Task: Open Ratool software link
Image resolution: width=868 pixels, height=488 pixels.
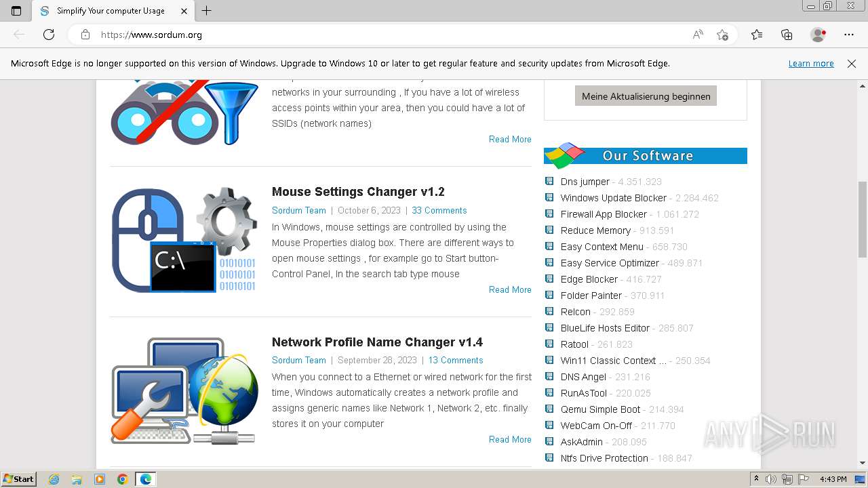Action: pos(574,344)
